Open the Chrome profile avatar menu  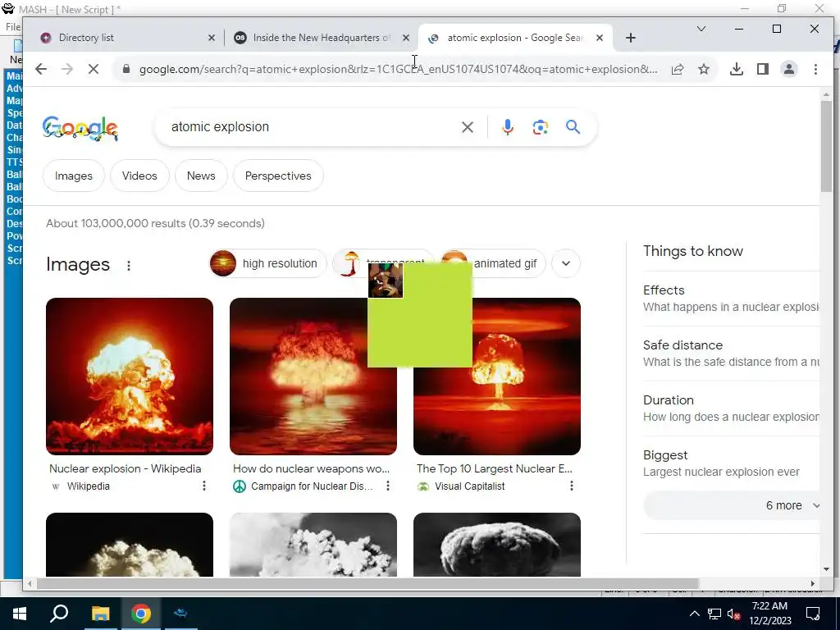[x=789, y=69]
